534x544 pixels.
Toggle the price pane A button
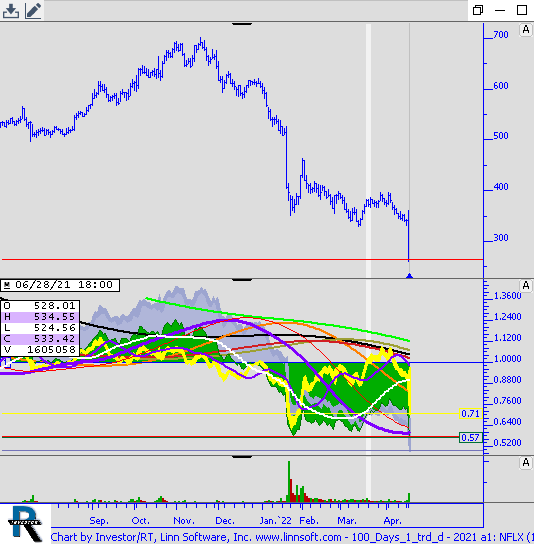[526, 30]
